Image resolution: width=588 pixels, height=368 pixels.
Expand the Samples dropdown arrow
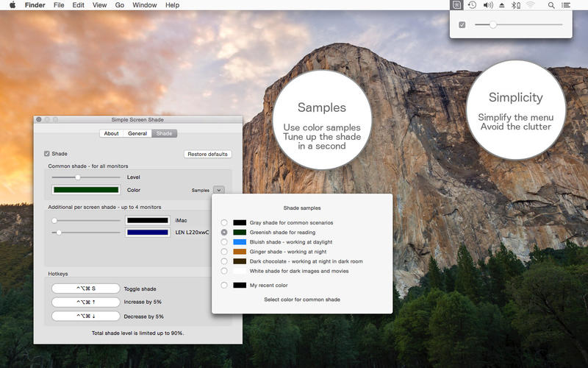coord(218,190)
